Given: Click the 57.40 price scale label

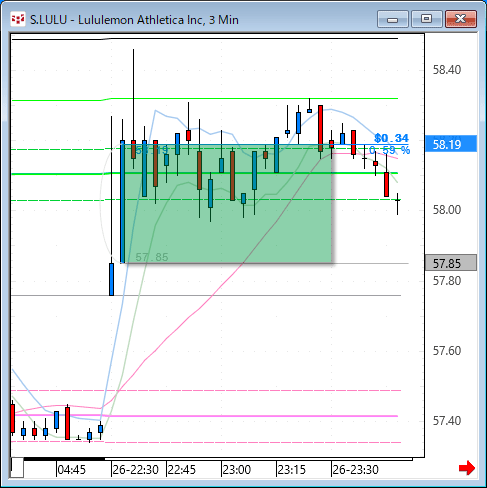Looking at the screenshot, I should (x=447, y=421).
